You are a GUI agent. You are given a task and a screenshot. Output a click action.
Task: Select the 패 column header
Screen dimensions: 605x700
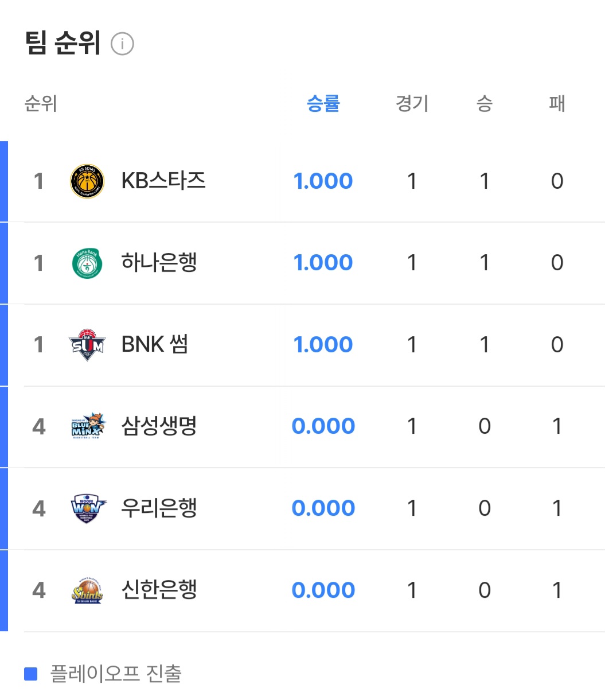pos(557,104)
